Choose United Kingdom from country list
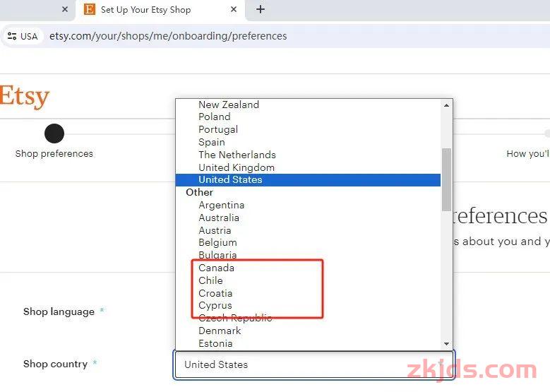 pyautogui.click(x=308, y=167)
